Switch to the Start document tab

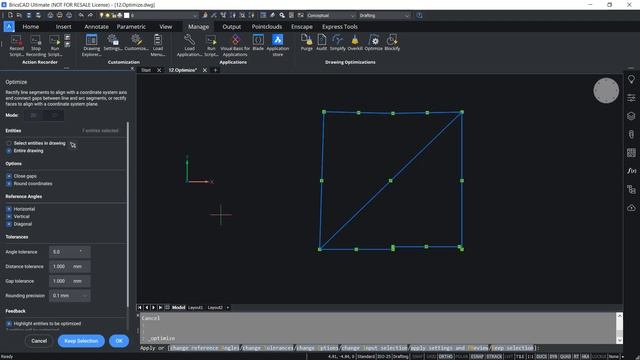point(146,70)
